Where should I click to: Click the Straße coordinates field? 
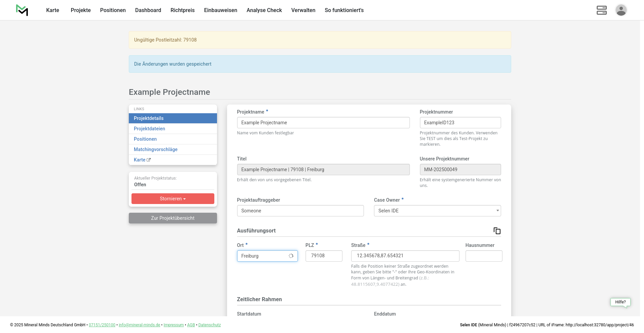point(405,256)
